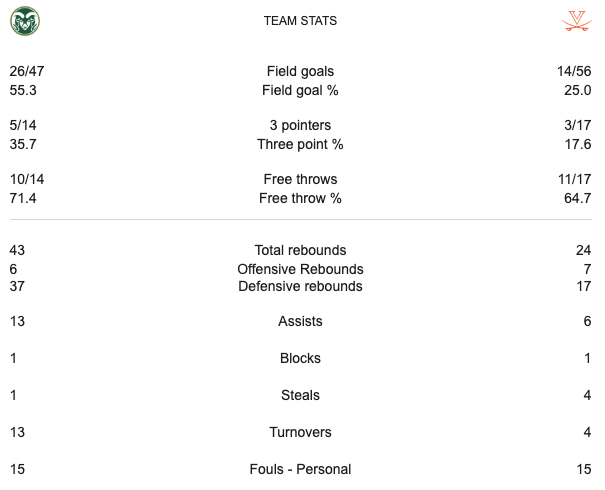Select the Free throws row label
605x490 pixels.
pyautogui.click(x=300, y=180)
